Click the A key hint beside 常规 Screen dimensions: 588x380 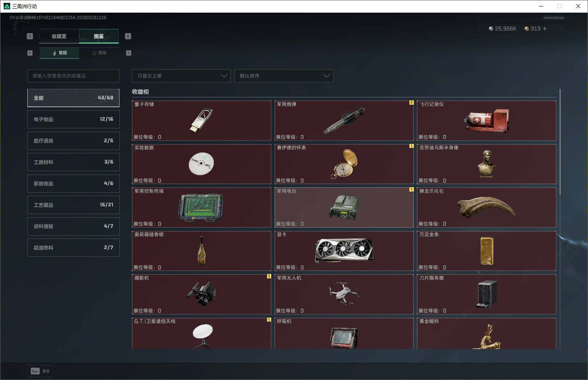pos(30,53)
